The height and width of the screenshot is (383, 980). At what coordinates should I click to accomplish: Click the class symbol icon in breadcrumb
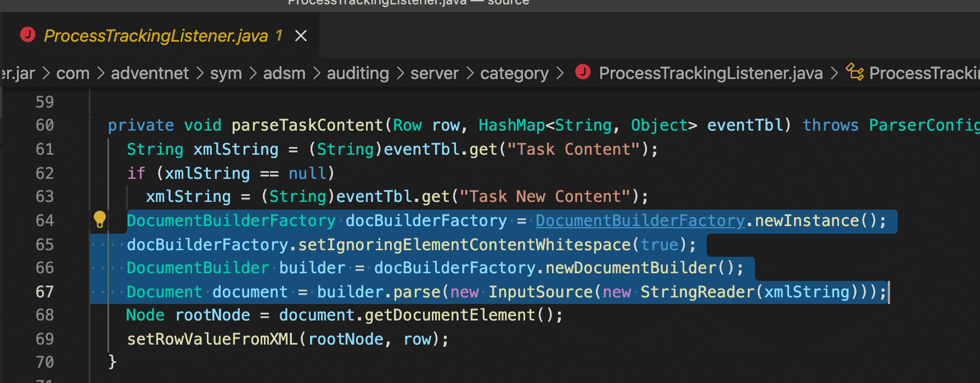[854, 72]
